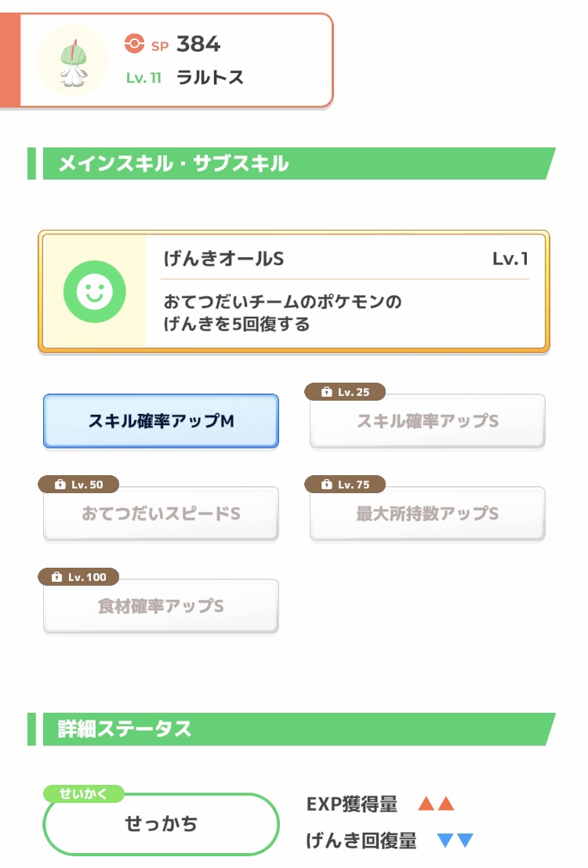Tap the locked おてつだいスピードS sub skill
Image resolution: width=588 pixels, height=868 pixels.
(x=161, y=514)
